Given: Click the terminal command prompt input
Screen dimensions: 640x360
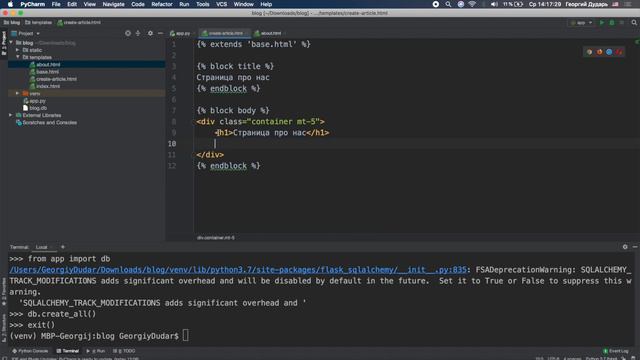Looking at the screenshot, I should pyautogui.click(x=186, y=336).
